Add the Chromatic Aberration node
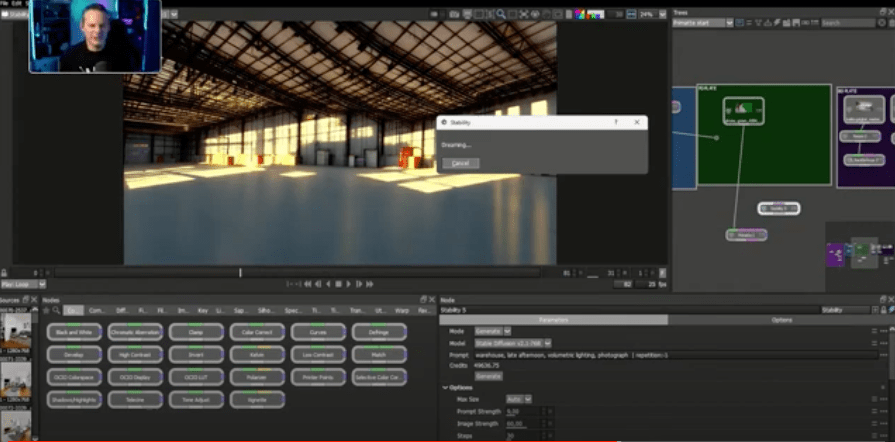Image resolution: width=895 pixels, height=442 pixels. pyautogui.click(x=135, y=332)
